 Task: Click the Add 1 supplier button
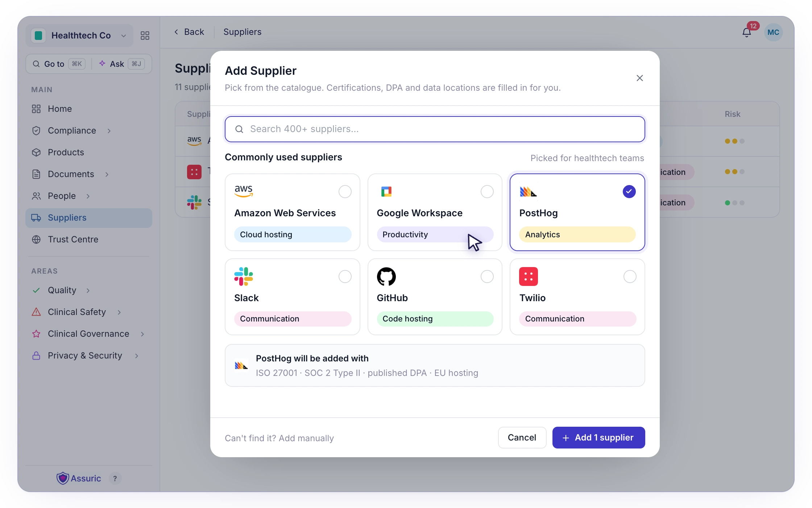598,438
